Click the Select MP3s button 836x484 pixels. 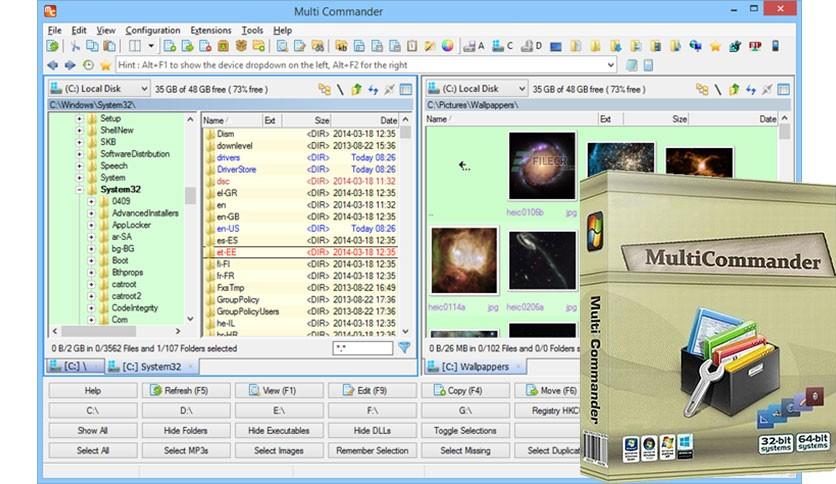(186, 450)
